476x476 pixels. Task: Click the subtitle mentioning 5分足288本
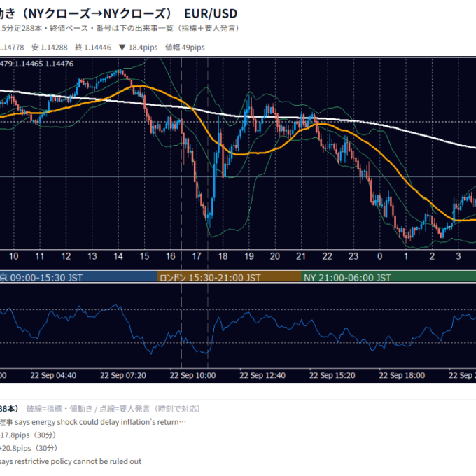120,29
